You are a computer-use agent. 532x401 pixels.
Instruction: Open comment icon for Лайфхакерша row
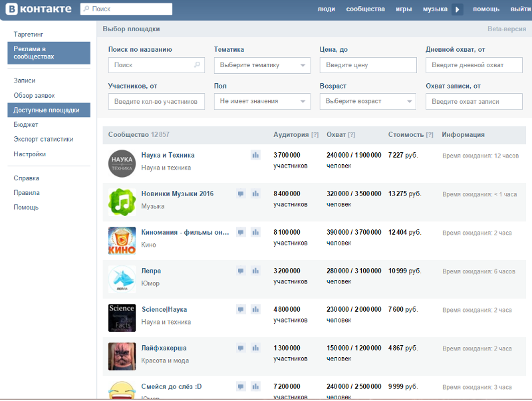point(241,348)
